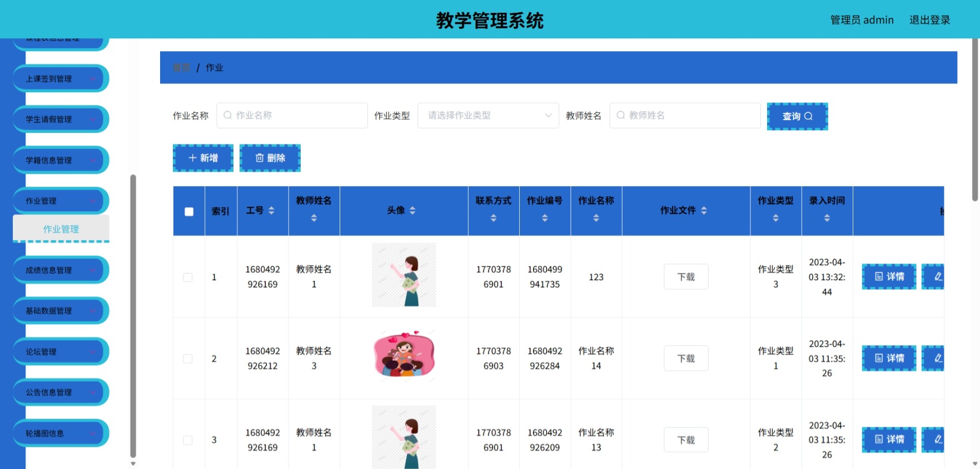Expand the 论坛管理 sidebar menu
Screen dimensions: 980x469
[x=61, y=352]
